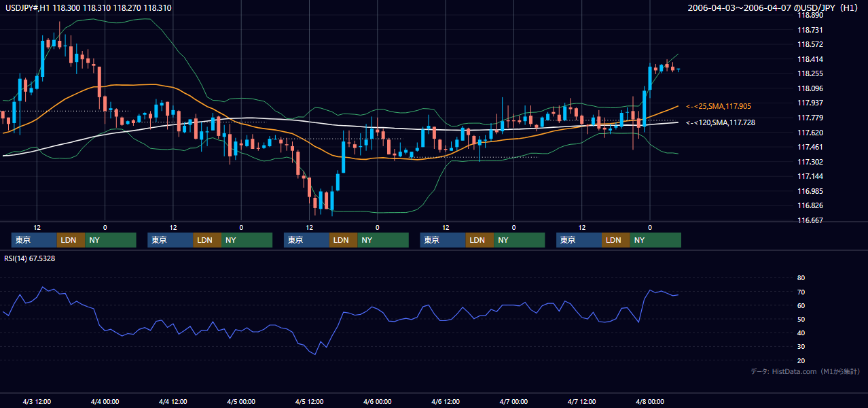Click the RSI scale value 20
The height and width of the screenshot is (408, 868).
pyautogui.click(x=801, y=360)
